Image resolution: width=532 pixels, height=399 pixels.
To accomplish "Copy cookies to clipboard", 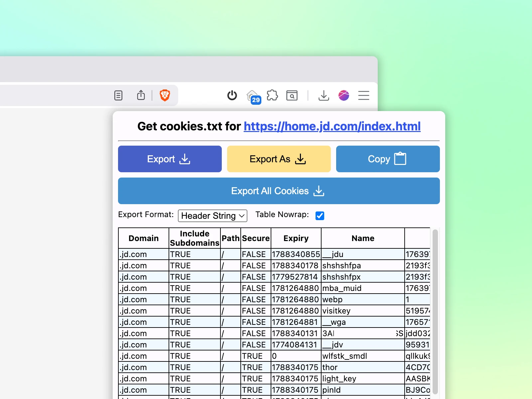I will [x=388, y=159].
